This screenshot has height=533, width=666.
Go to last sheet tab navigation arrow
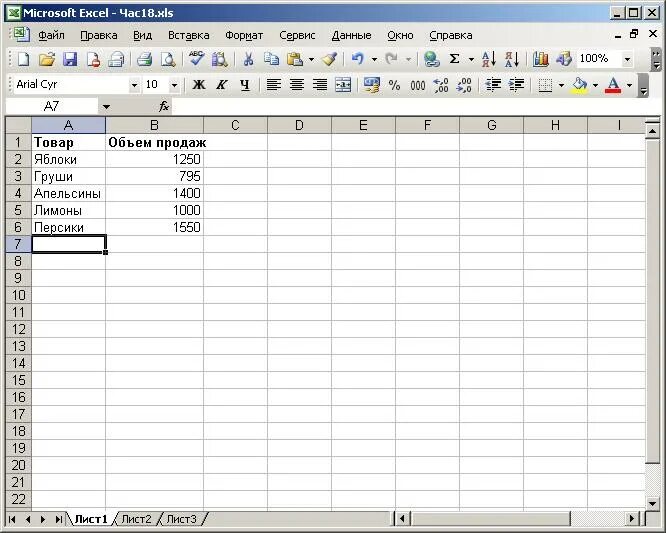point(59,519)
